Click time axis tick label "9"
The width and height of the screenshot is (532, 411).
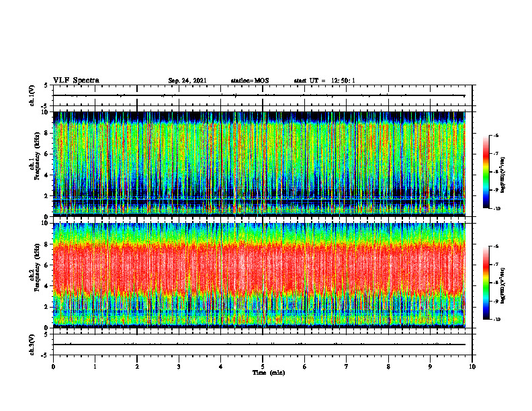pos(430,367)
